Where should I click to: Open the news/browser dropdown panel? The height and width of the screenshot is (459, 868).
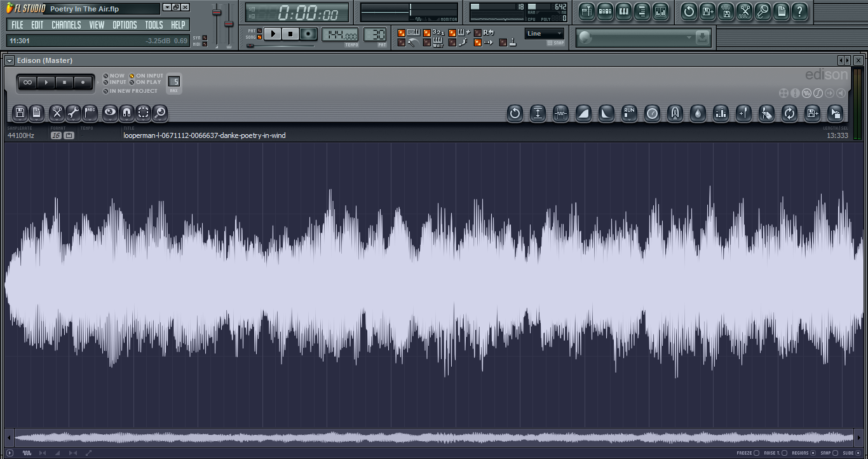point(643,38)
